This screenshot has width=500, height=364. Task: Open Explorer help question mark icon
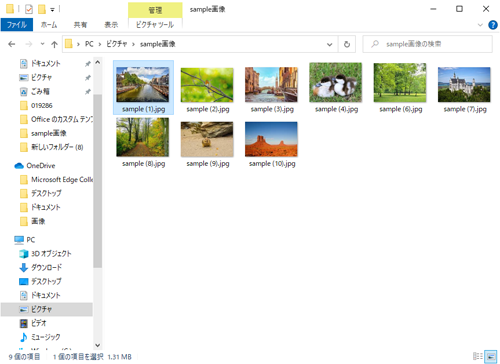(493, 25)
